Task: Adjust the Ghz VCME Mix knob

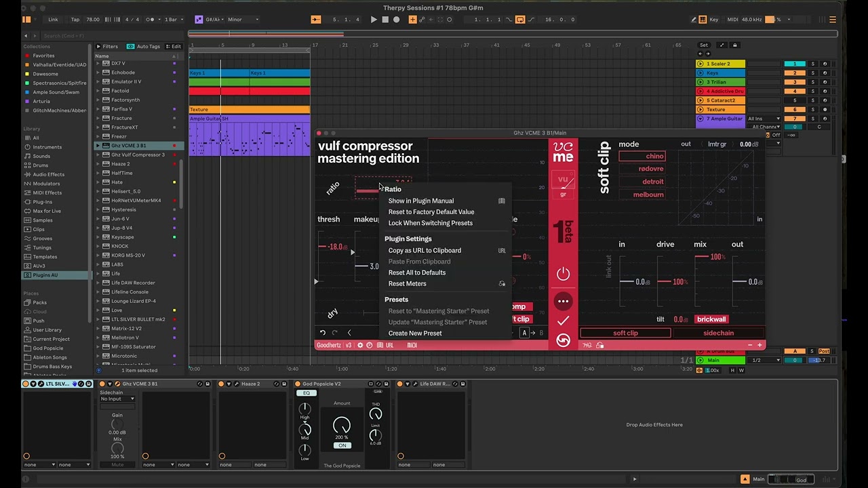Action: coord(117,447)
